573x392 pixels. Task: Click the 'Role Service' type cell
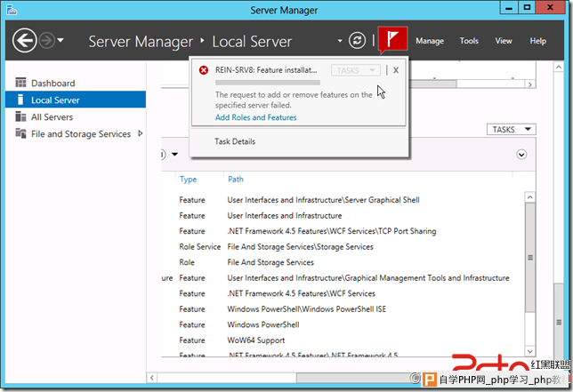click(x=200, y=247)
